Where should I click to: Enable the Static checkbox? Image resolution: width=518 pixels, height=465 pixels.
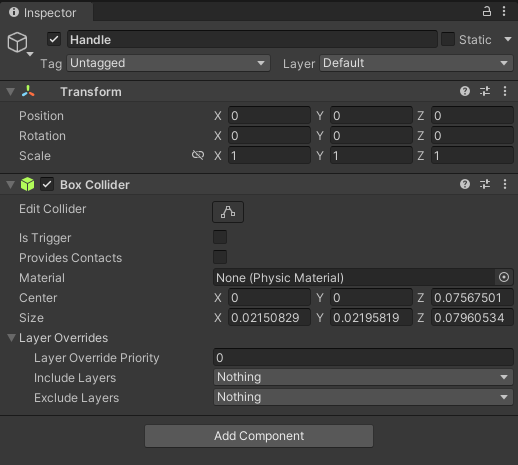[x=448, y=39]
